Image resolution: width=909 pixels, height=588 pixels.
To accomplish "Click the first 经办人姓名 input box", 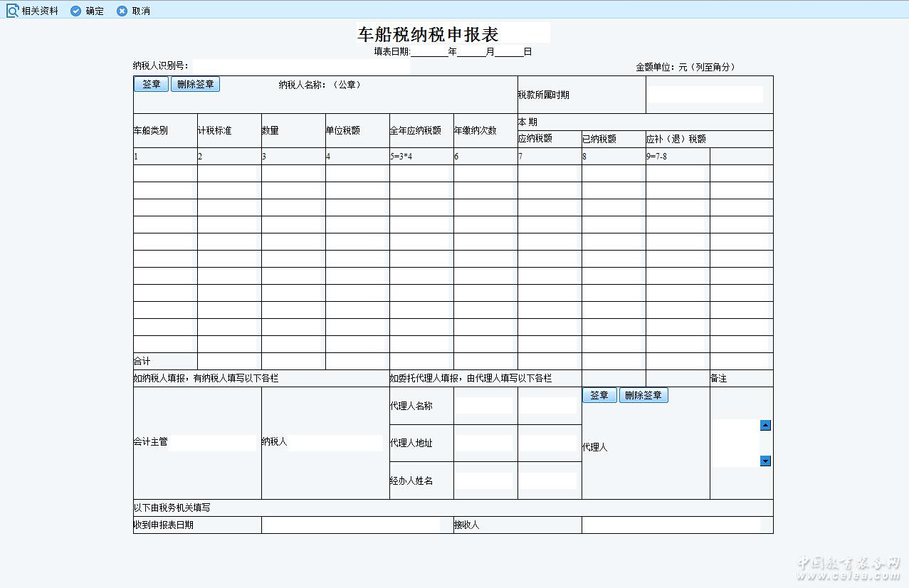I will (484, 481).
